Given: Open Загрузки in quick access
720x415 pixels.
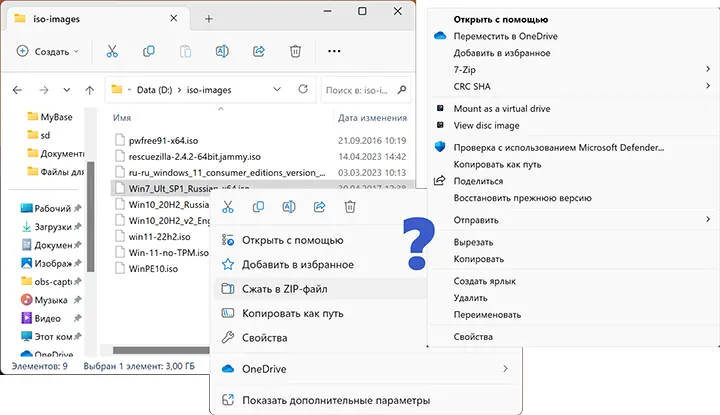Looking at the screenshot, I should pos(51,226).
